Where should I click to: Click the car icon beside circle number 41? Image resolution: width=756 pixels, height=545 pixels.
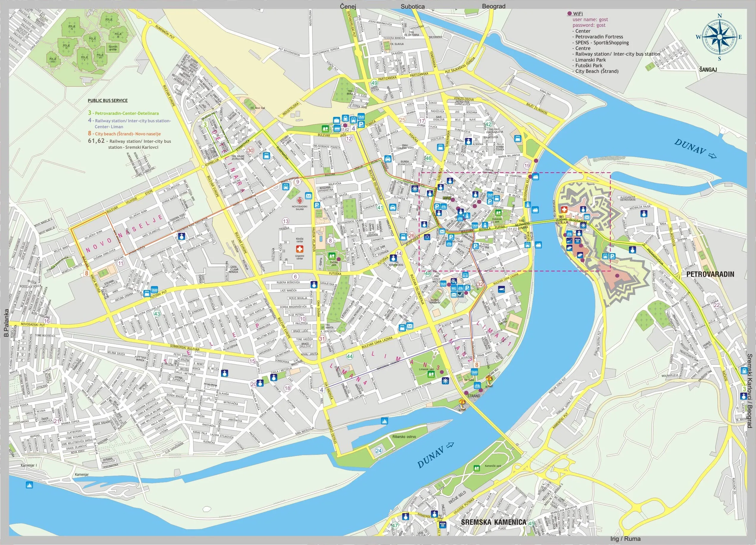point(393,207)
